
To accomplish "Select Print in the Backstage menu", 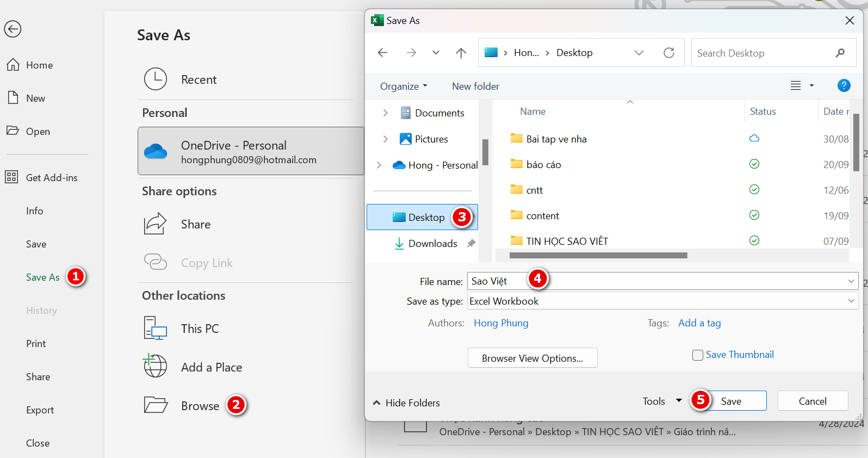I will point(36,344).
